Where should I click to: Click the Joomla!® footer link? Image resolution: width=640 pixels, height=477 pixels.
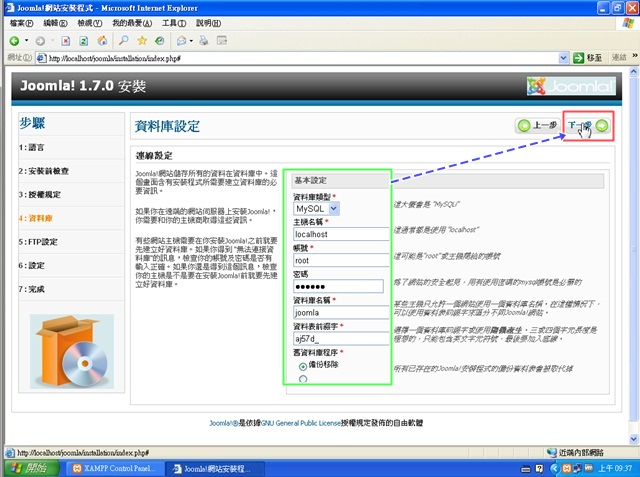[224, 423]
